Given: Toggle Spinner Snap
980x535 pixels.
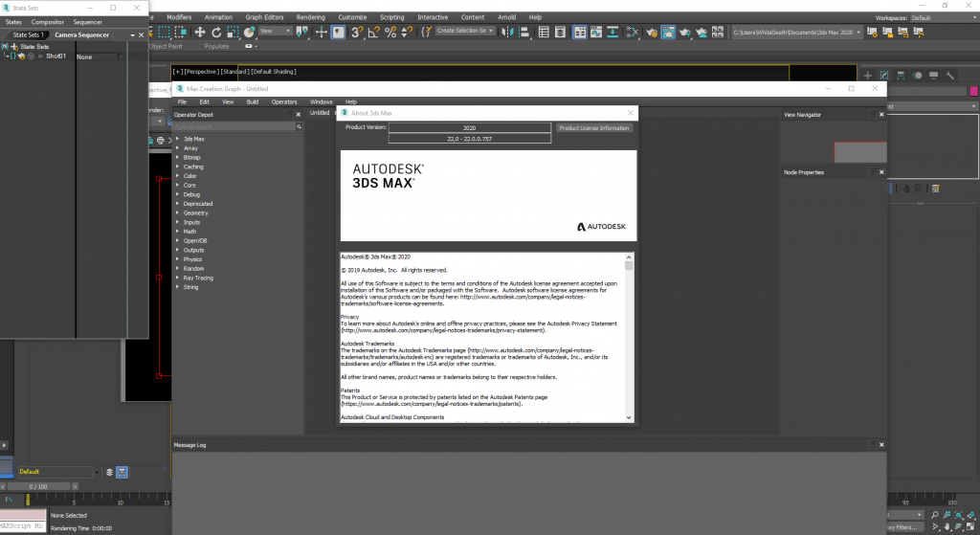Looking at the screenshot, I should pyautogui.click(x=407, y=32).
